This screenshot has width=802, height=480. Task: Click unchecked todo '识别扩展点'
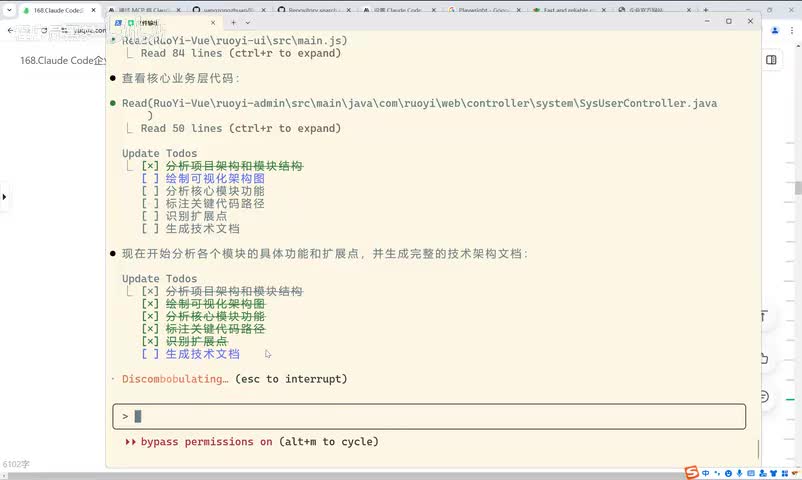[196, 216]
